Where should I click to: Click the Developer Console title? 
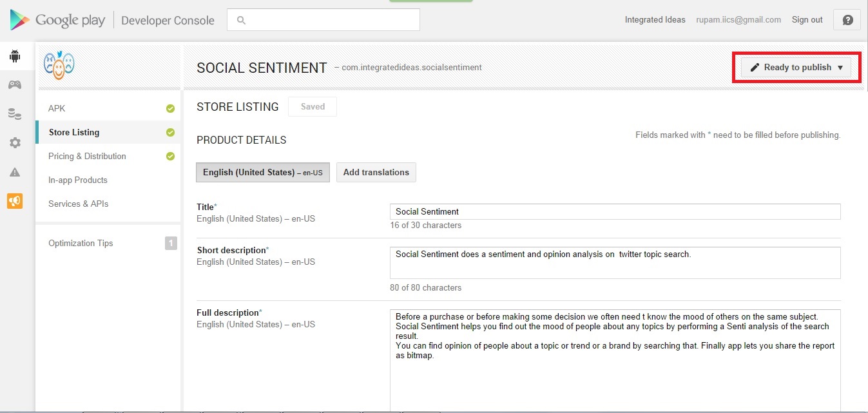coord(168,21)
